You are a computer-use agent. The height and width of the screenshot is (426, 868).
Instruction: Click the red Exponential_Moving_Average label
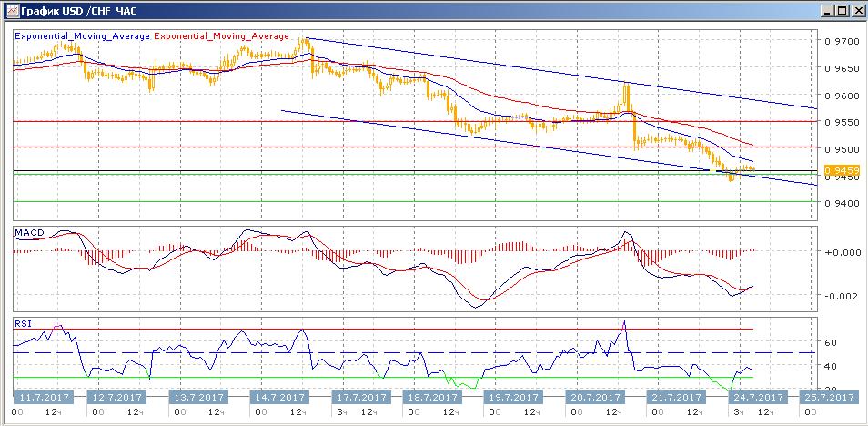click(223, 36)
